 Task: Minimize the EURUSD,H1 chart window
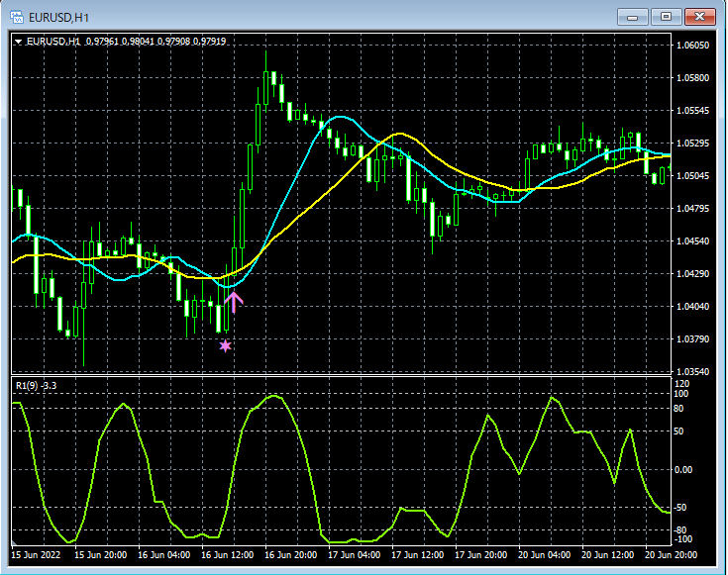click(633, 17)
